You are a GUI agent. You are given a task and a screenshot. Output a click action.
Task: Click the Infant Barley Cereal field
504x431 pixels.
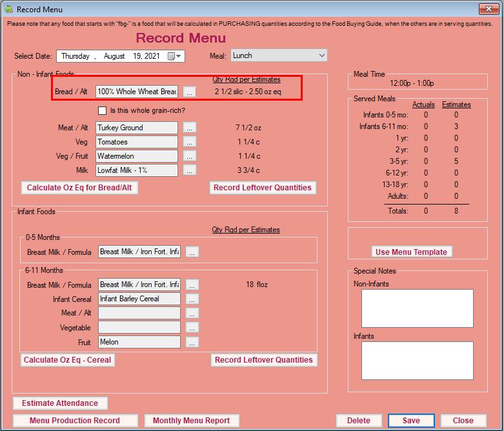[139, 299]
